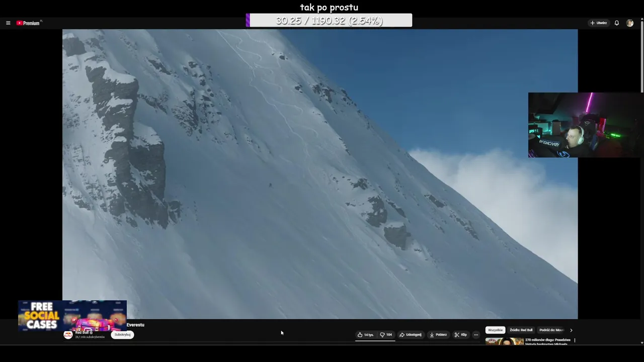
Task: Select the Wszystkie filter chip
Action: coord(495,330)
